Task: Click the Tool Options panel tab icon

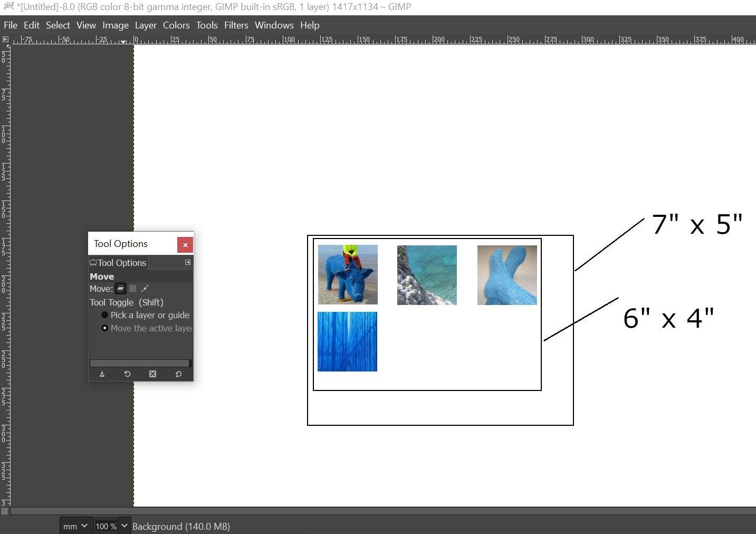Action: [93, 262]
